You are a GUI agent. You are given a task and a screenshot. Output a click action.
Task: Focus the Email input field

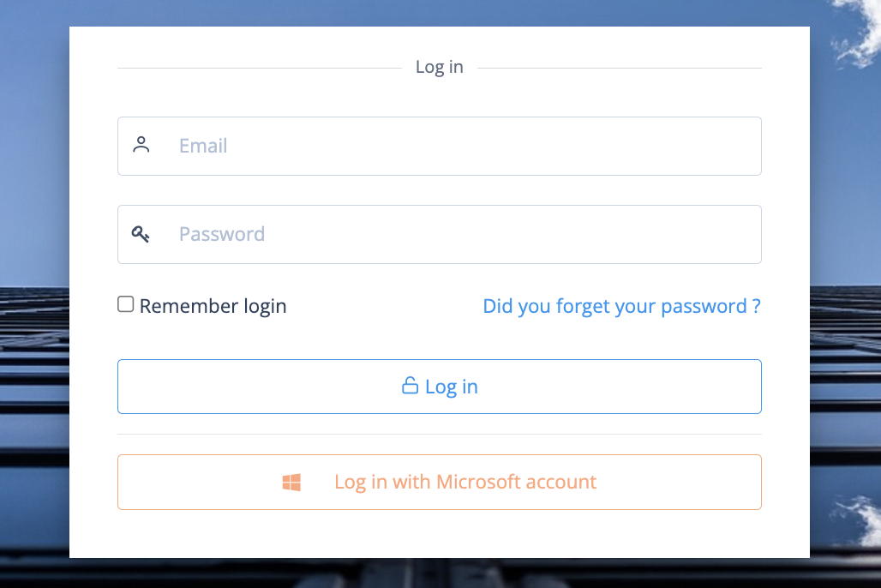point(463,146)
